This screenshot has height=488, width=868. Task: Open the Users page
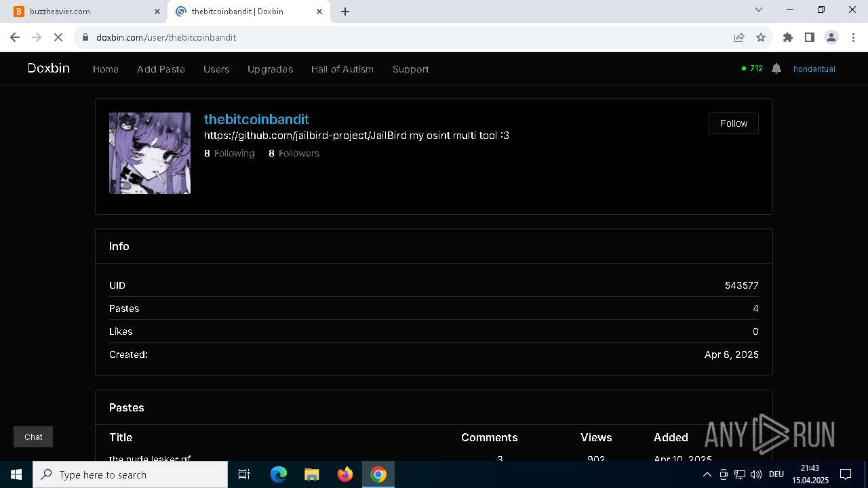click(x=216, y=69)
